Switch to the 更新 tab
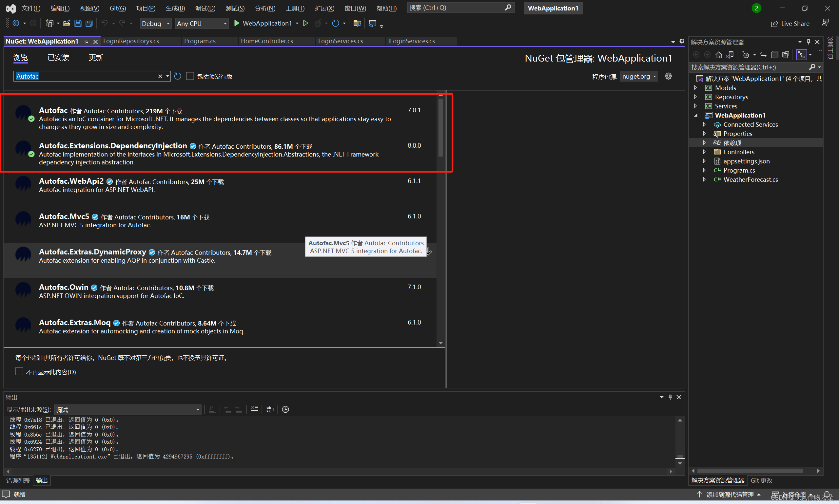The image size is (839, 504). (x=96, y=57)
